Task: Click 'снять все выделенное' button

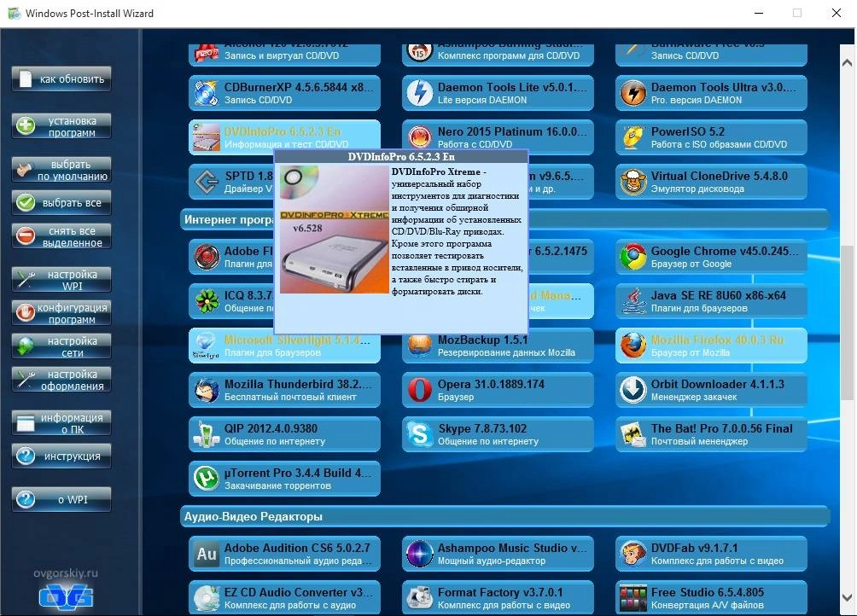Action: [61, 236]
